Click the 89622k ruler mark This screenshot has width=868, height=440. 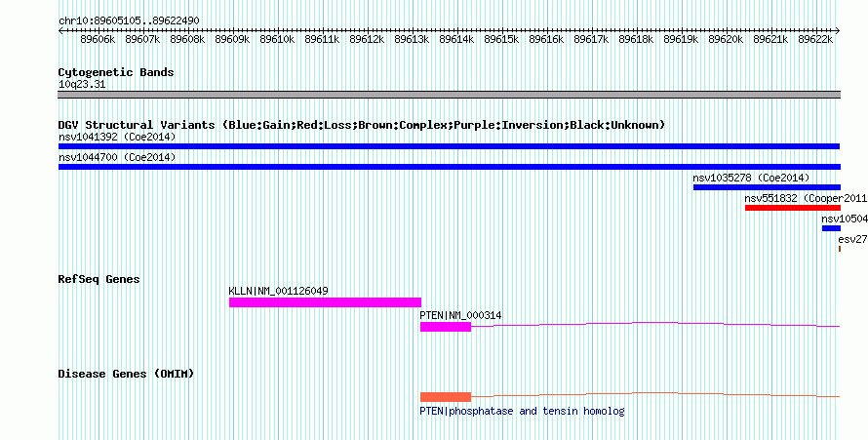point(815,39)
